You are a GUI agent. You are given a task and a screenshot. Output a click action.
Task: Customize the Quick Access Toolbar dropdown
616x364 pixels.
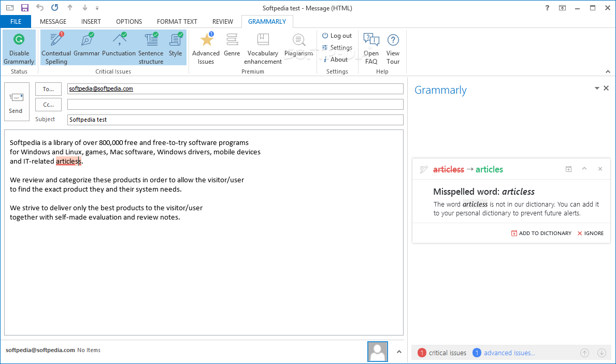pyautogui.click(x=97, y=8)
